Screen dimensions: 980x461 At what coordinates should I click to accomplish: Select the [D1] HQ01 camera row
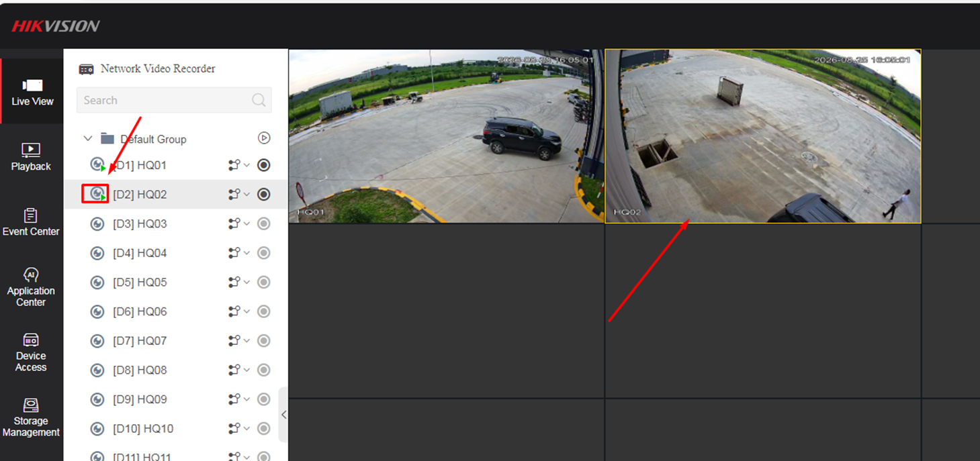[x=175, y=165]
